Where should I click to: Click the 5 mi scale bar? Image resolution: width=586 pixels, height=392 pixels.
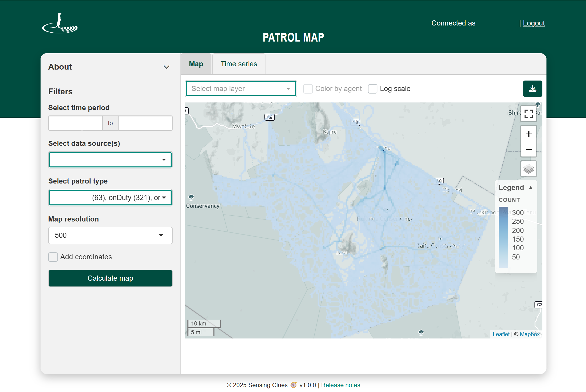(x=201, y=332)
